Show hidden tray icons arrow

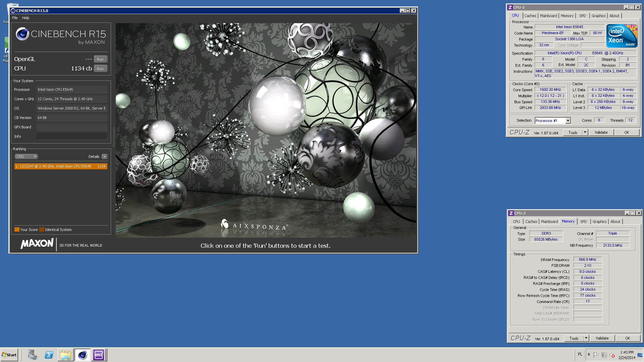coord(589,355)
